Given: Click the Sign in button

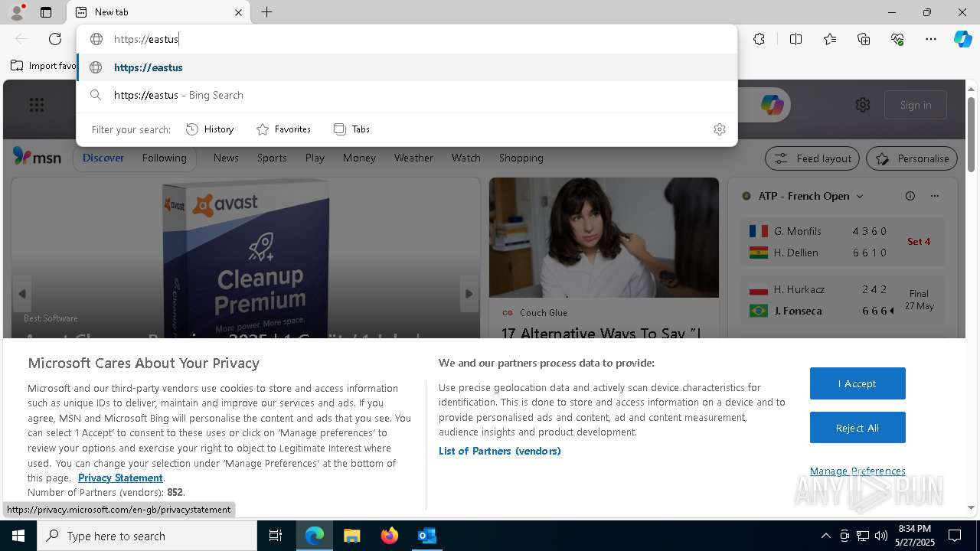Looking at the screenshot, I should click(x=916, y=105).
